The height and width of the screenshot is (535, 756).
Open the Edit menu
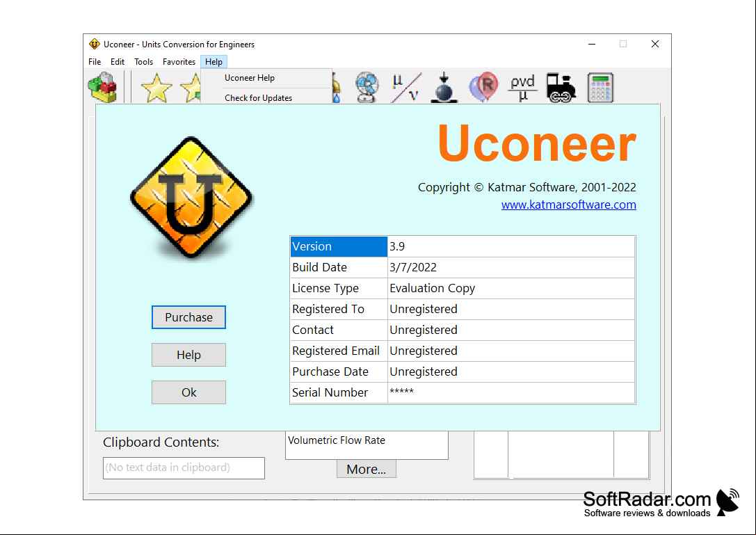tap(117, 62)
